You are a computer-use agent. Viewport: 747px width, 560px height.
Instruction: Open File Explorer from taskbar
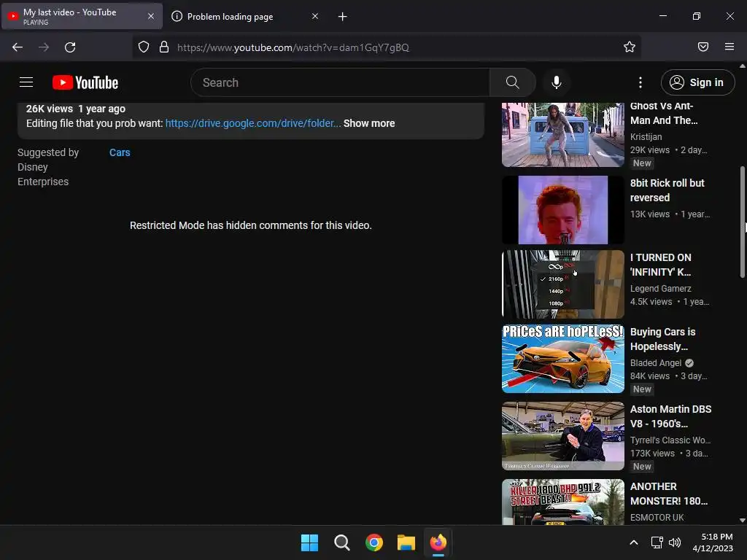pyautogui.click(x=406, y=542)
